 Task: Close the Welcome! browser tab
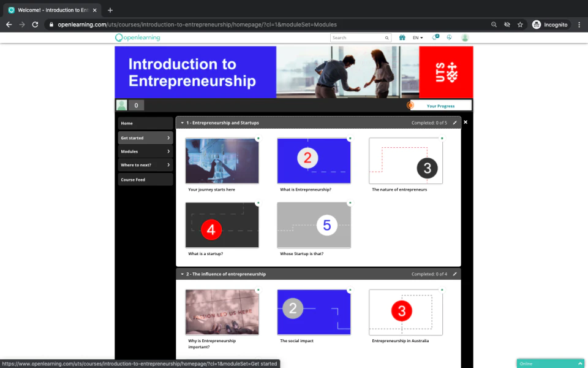pos(94,10)
